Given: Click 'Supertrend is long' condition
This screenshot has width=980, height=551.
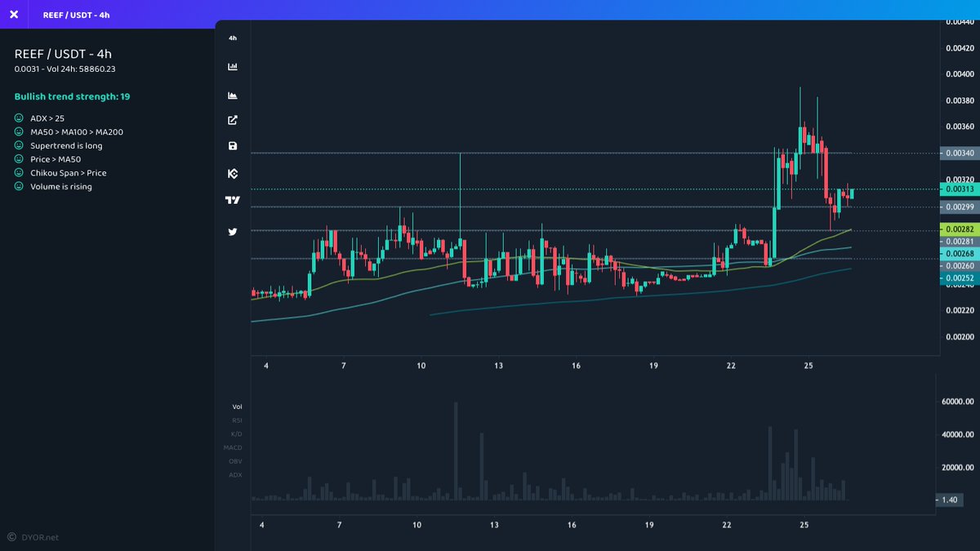Looking at the screenshot, I should pyautogui.click(x=66, y=145).
